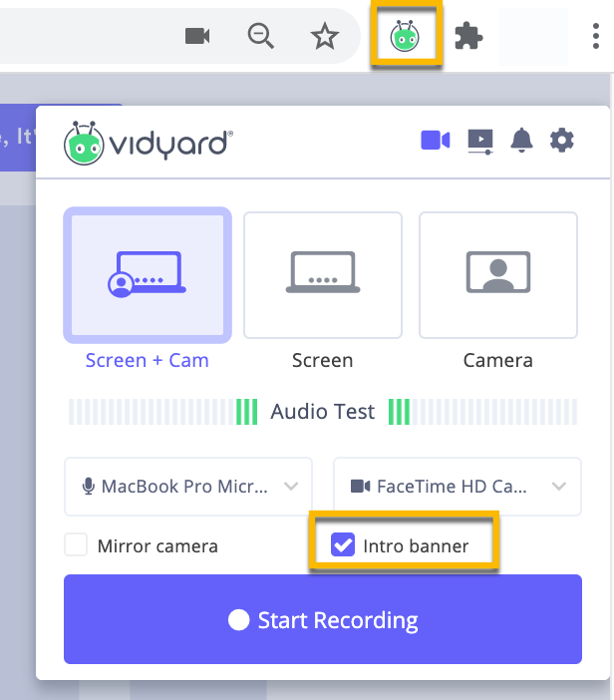
Task: Open the MacBook Pro Microphone dropdown
Action: coord(188,487)
